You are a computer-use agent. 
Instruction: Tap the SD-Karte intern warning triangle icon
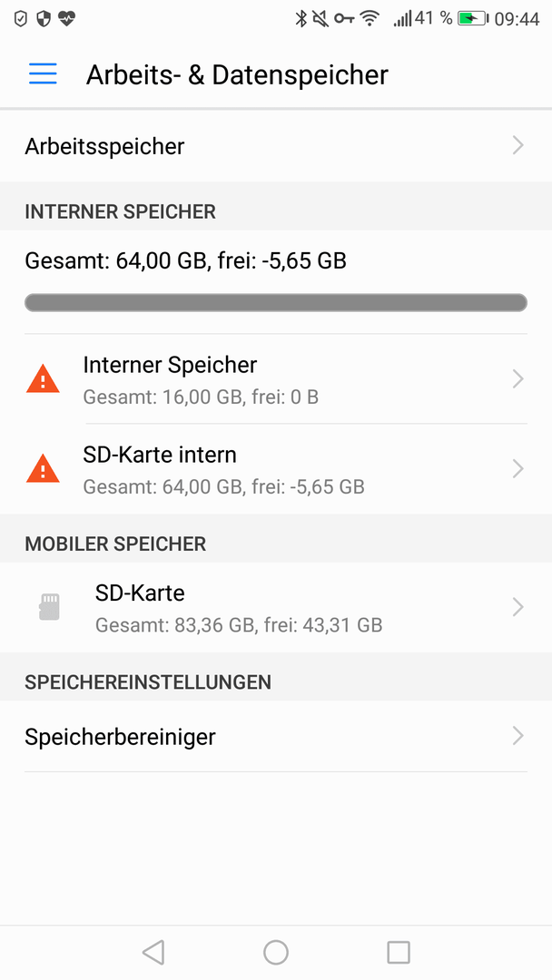(x=43, y=469)
